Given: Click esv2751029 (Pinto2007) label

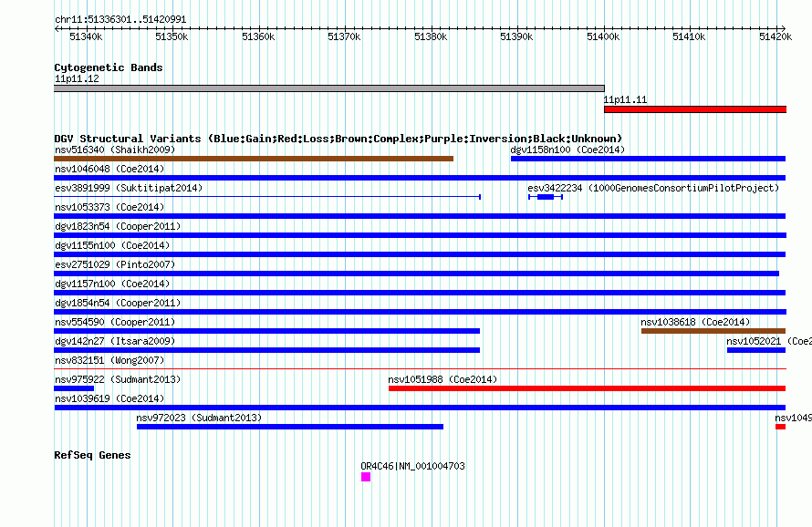Looking at the screenshot, I should pos(115,264).
